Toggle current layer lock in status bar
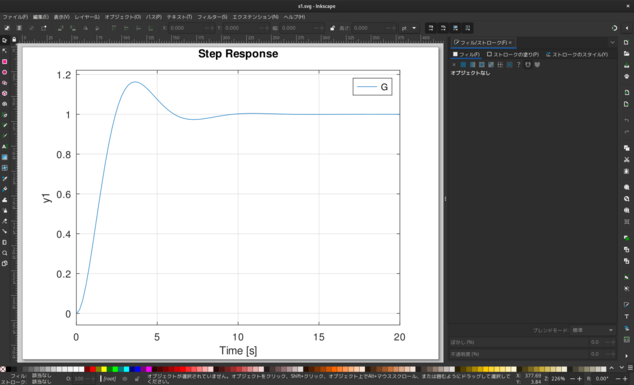Image resolution: width=634 pixels, height=385 pixels. pos(137,379)
